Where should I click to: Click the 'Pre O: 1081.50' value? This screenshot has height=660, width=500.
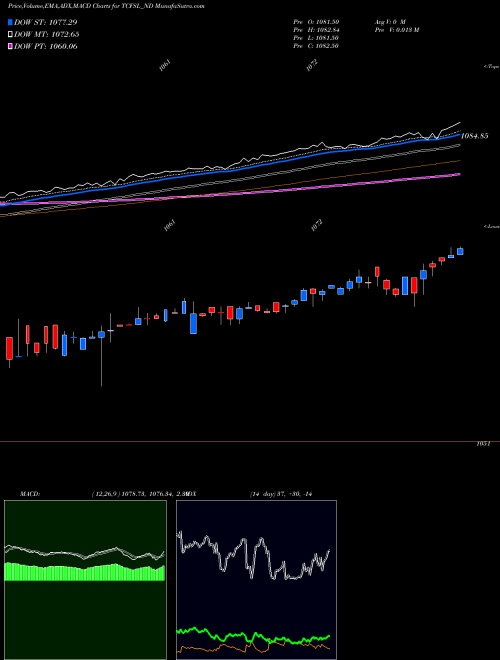(x=316, y=22)
